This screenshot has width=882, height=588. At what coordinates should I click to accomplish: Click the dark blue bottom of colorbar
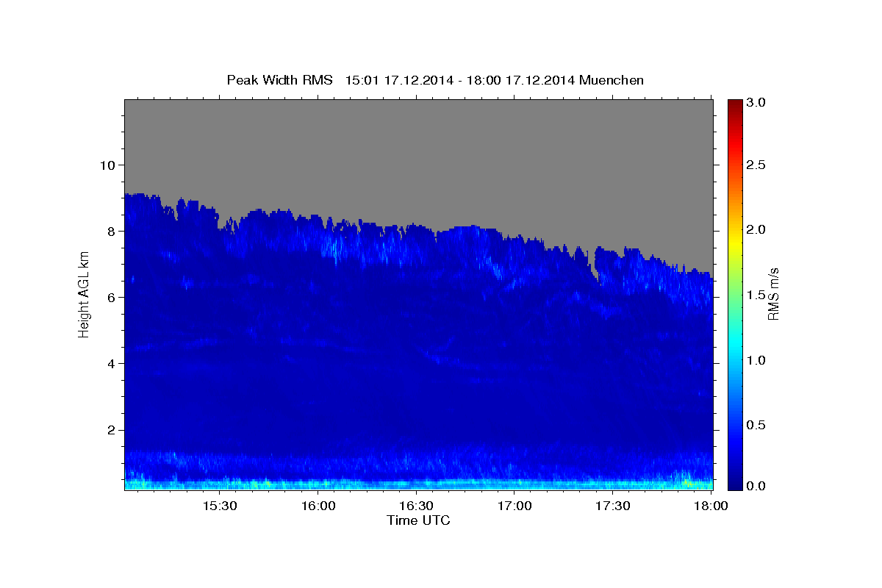(735, 484)
